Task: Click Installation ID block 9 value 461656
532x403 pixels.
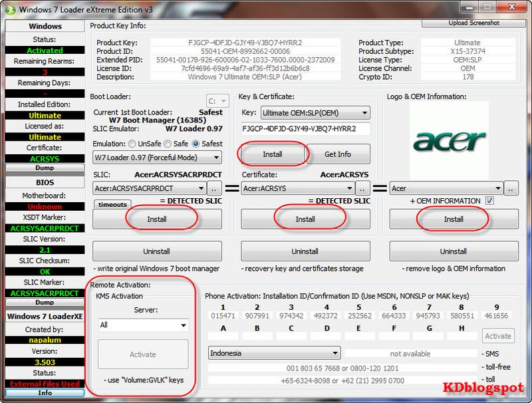Action: click(x=496, y=316)
